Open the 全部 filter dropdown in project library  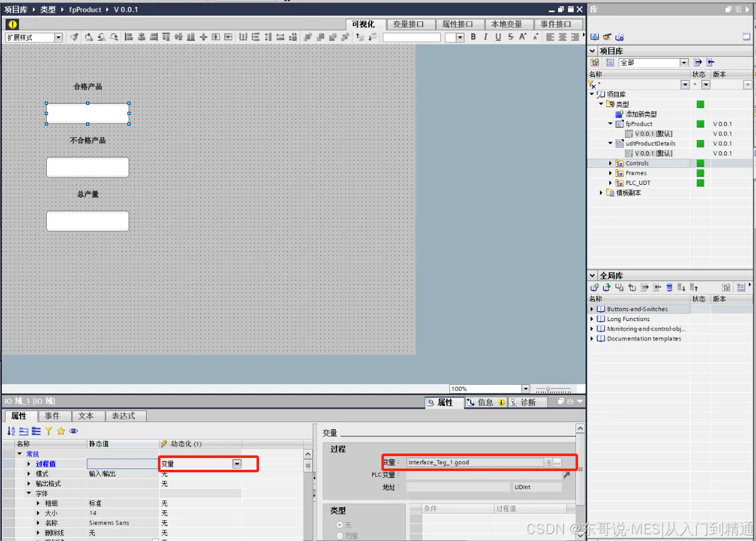(684, 62)
